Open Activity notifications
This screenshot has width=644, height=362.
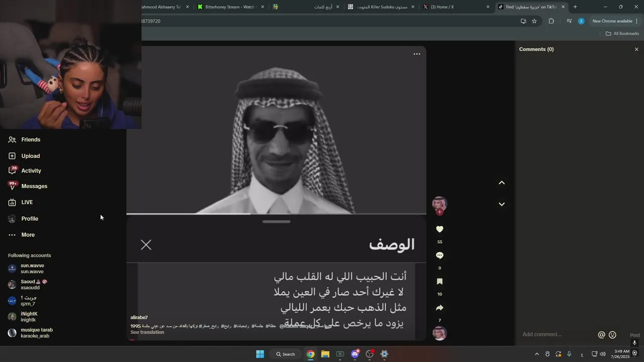click(25, 171)
